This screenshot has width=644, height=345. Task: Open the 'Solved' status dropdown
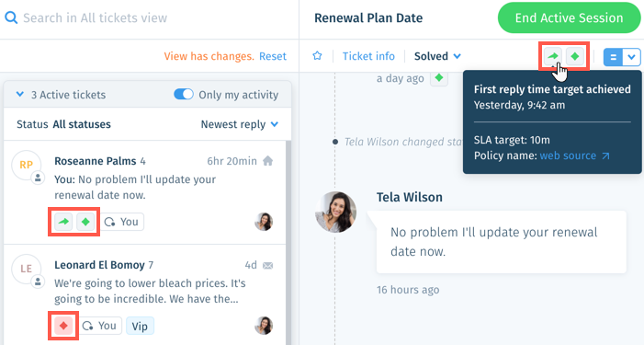[437, 56]
